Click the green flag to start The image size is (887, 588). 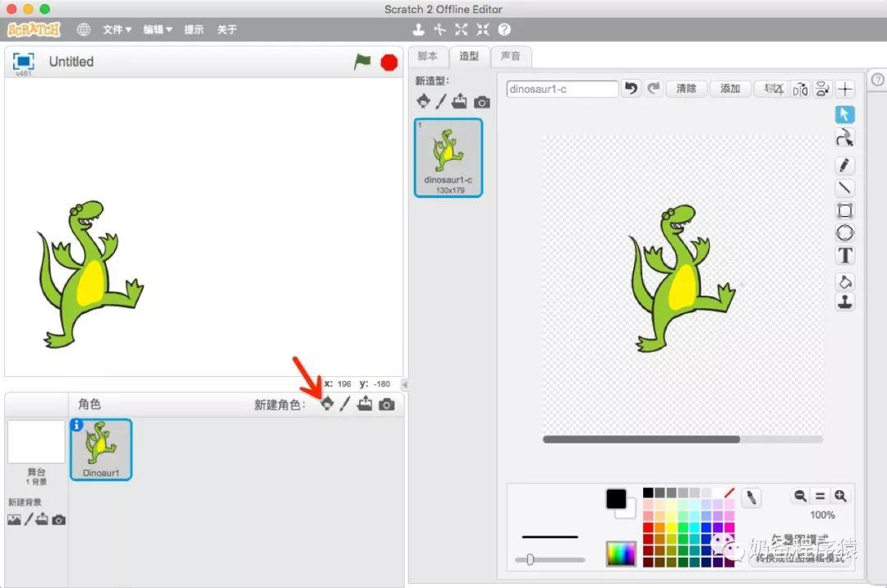click(362, 62)
